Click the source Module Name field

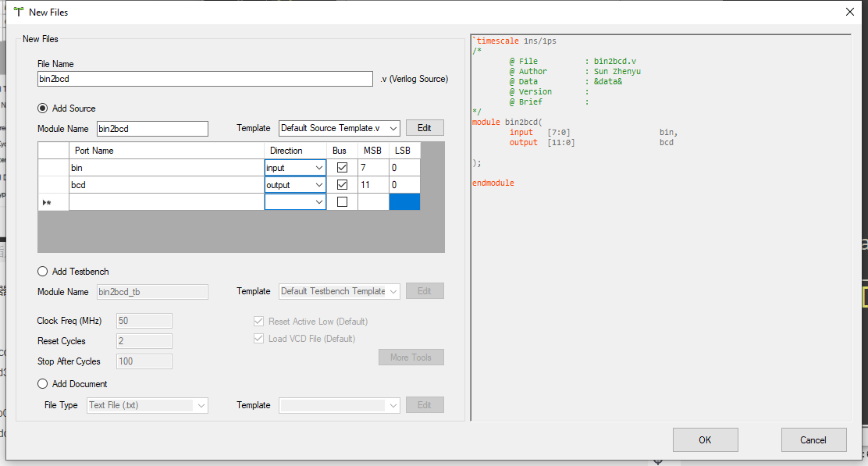pyautogui.click(x=153, y=128)
